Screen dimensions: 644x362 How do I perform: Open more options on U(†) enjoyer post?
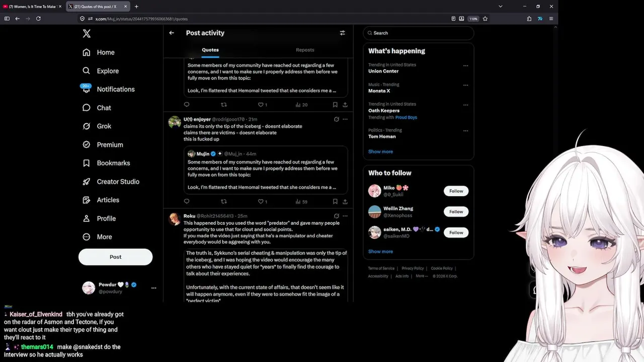tap(345, 119)
